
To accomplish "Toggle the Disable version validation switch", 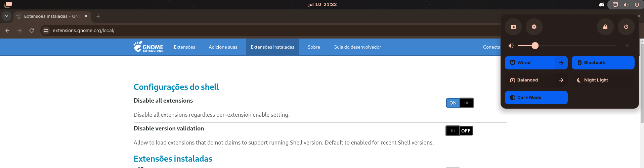I will [459, 131].
